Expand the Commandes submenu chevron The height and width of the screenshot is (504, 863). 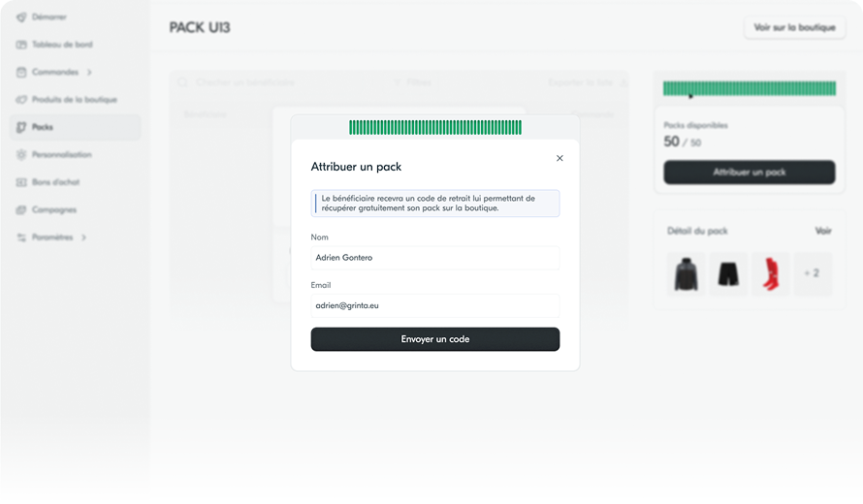click(89, 72)
